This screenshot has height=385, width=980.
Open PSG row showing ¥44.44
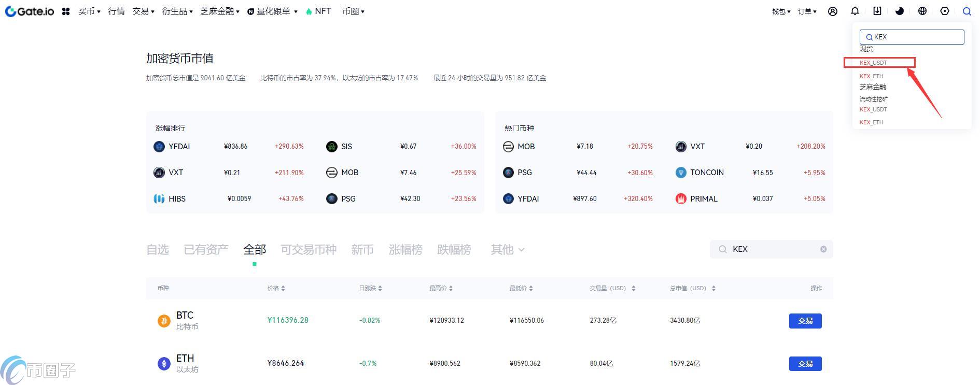coord(578,173)
